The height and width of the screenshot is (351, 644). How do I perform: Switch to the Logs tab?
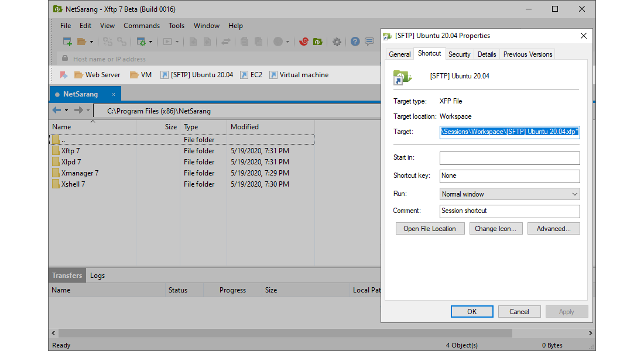point(97,276)
